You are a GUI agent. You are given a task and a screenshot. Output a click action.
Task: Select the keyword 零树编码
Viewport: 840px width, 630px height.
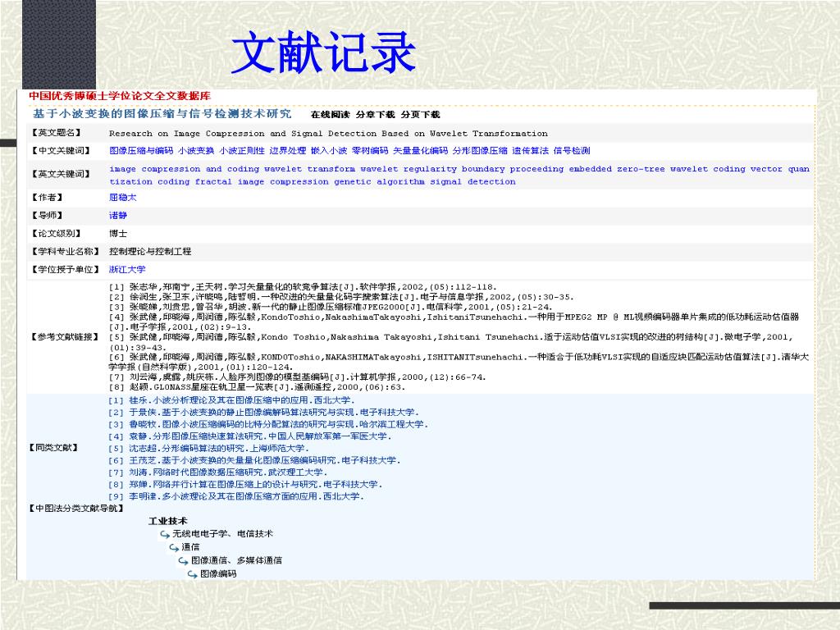(x=370, y=151)
